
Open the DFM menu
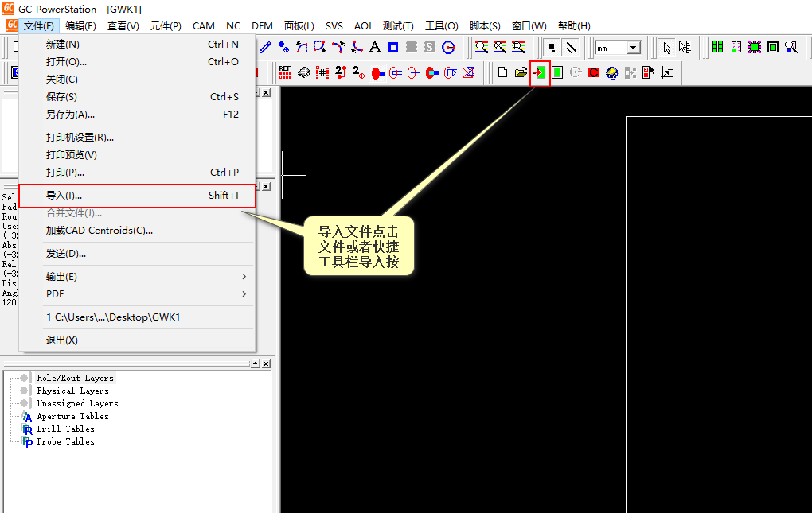click(x=262, y=25)
